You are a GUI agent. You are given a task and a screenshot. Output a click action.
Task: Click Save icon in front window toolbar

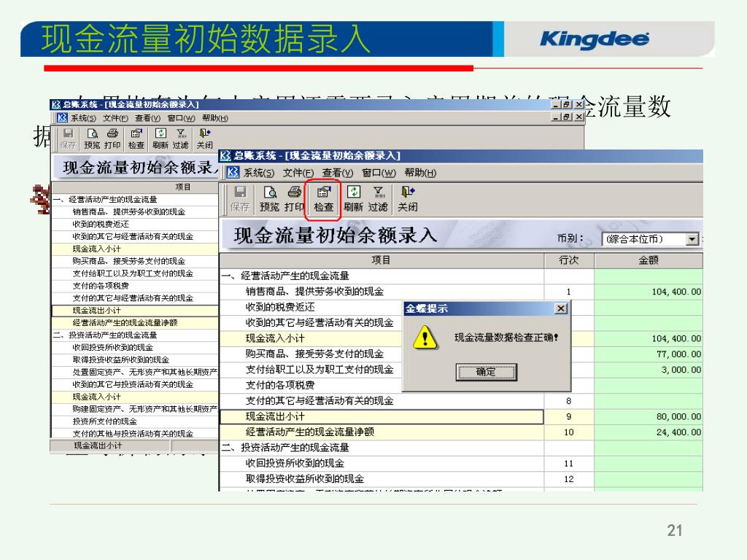240,198
